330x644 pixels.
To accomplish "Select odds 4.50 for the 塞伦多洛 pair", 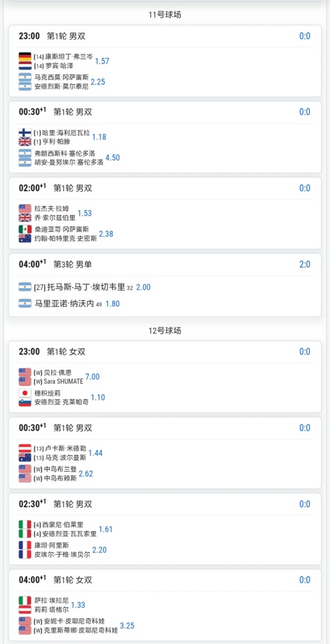I will 112,158.
